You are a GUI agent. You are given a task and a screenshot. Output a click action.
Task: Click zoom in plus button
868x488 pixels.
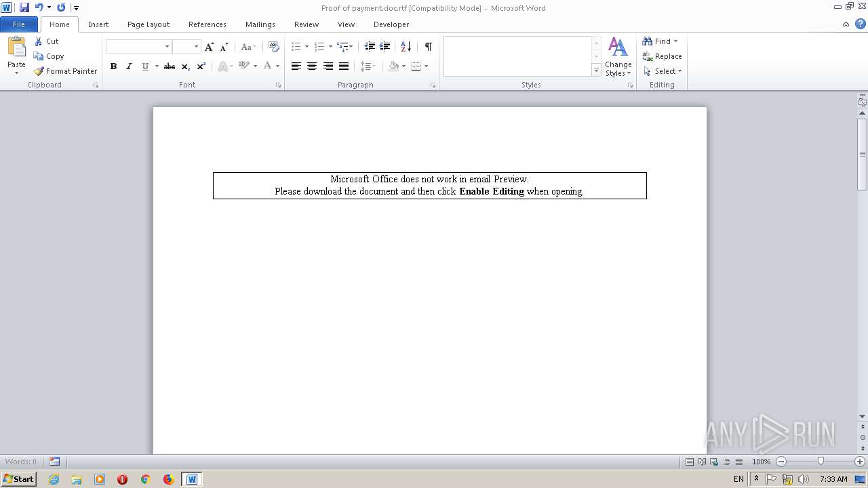pos(860,462)
